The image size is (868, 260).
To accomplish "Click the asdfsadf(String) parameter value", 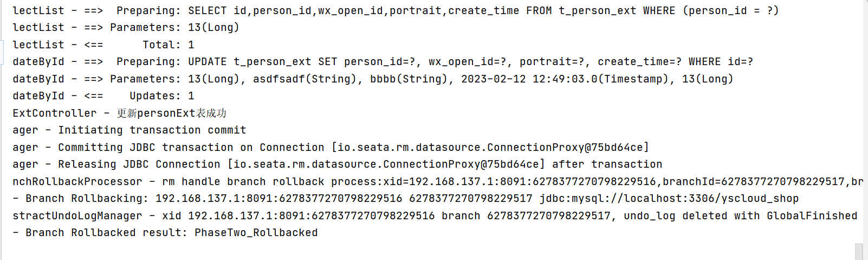I will pos(305,79).
